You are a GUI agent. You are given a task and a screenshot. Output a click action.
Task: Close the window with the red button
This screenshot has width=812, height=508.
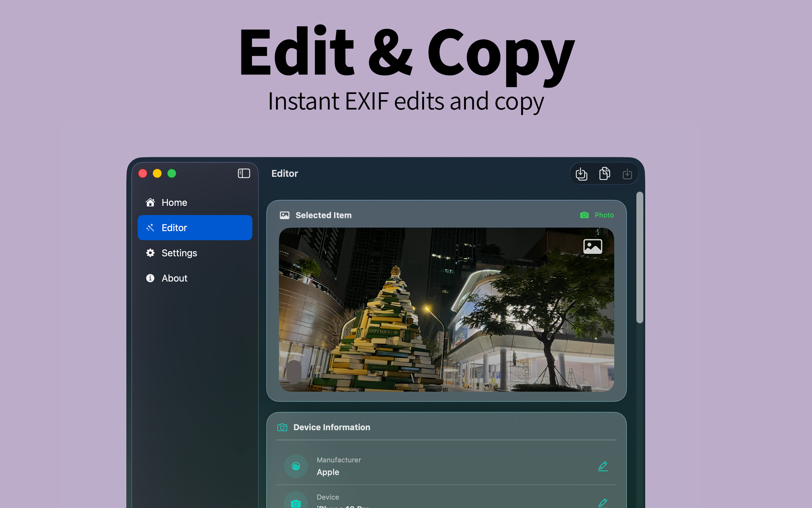pyautogui.click(x=143, y=173)
